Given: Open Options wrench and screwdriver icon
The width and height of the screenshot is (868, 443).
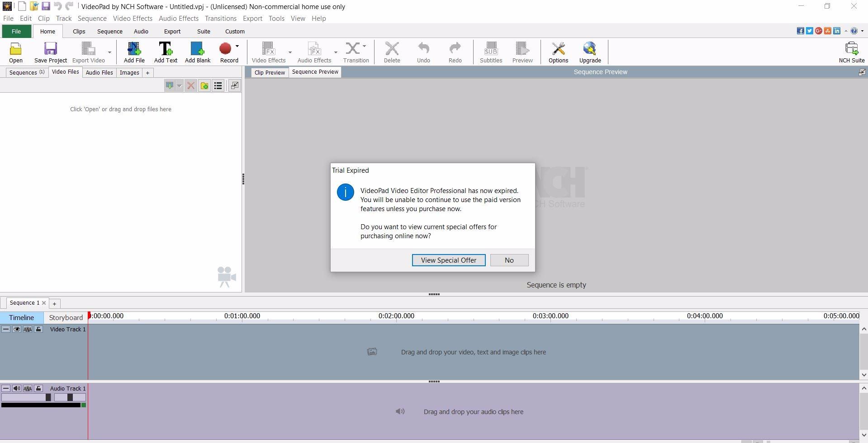Looking at the screenshot, I should click(558, 49).
